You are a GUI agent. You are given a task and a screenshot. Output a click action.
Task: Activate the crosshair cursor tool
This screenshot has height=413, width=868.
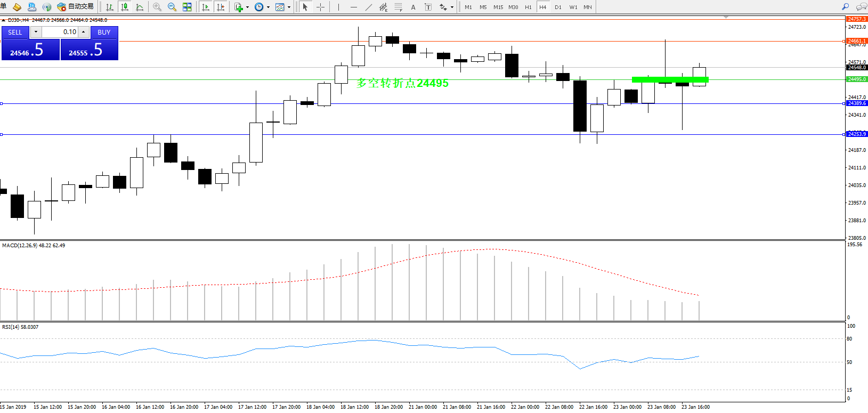(x=320, y=7)
